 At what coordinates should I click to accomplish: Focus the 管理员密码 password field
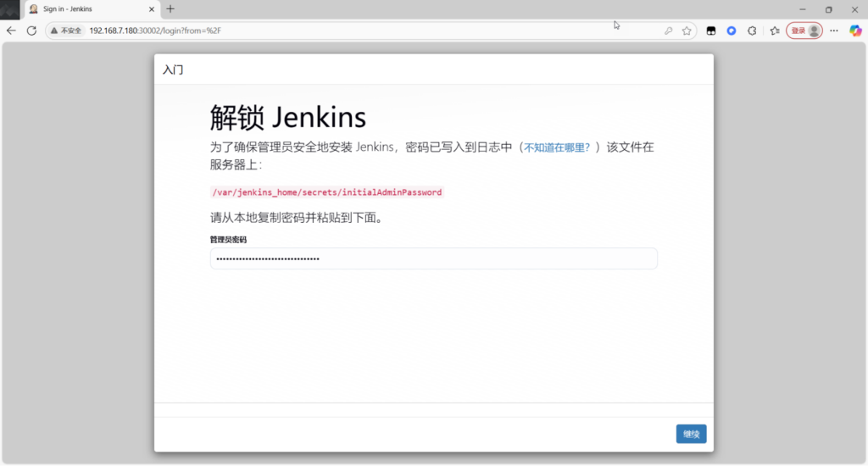[x=433, y=258]
